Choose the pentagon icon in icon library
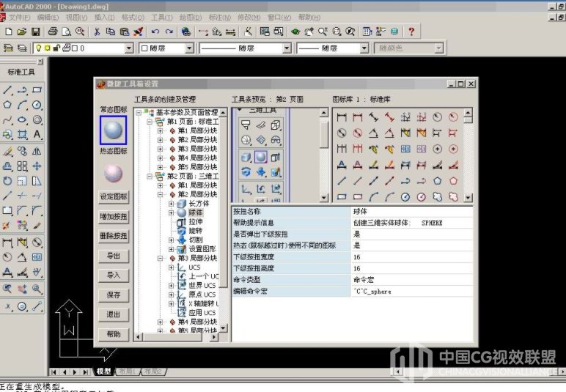566x392 pixels. point(437,181)
